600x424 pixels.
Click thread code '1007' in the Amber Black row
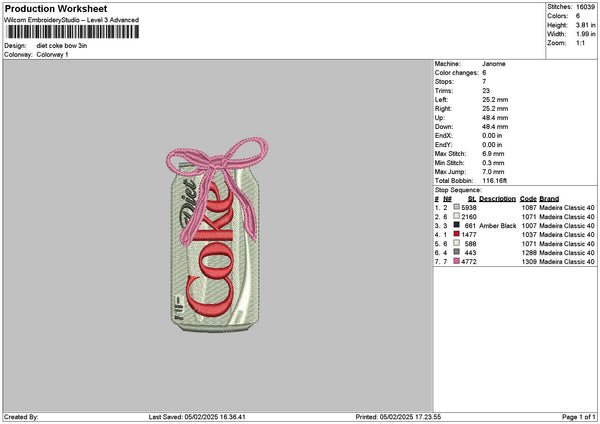(x=529, y=226)
